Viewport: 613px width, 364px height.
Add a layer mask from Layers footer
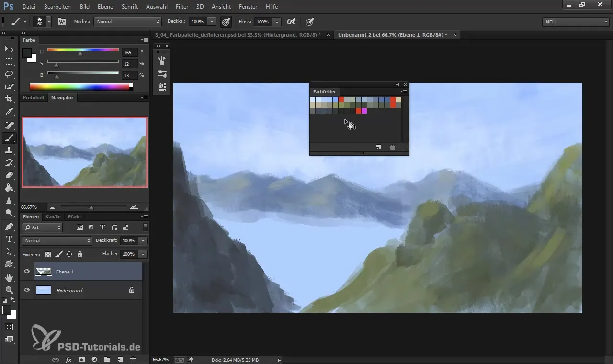[81, 359]
